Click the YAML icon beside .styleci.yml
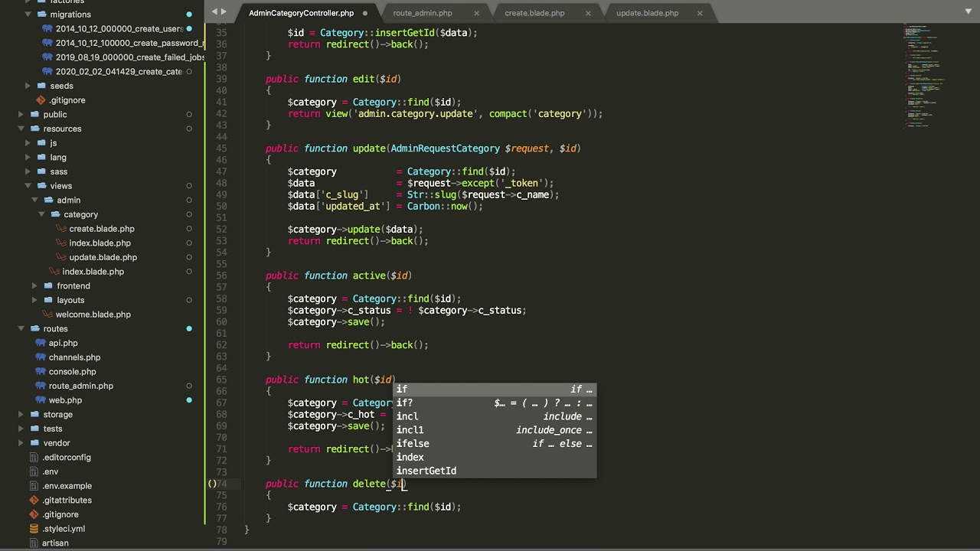The height and width of the screenshot is (551, 980). (34, 529)
